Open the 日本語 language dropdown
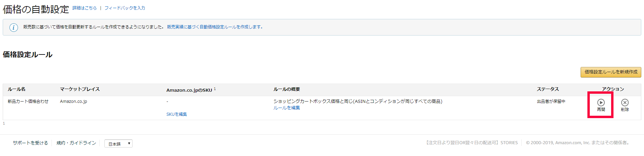The height and width of the screenshot is (156, 644). (118, 144)
